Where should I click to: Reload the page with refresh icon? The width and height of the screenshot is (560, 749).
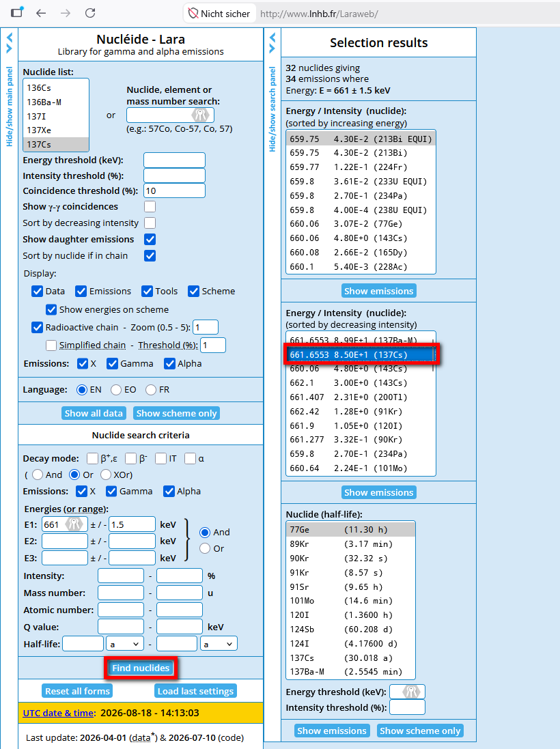(90, 13)
